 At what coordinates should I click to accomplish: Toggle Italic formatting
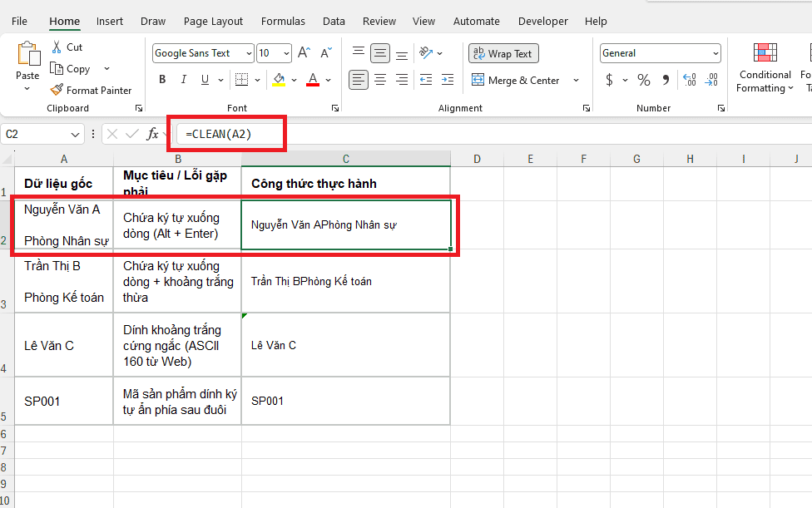tap(183, 80)
